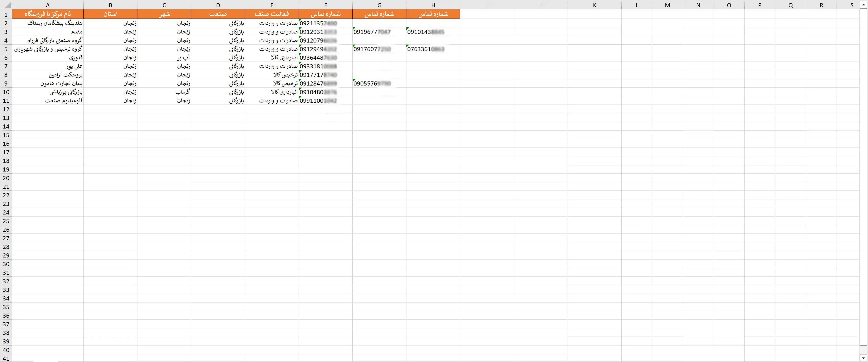The height and width of the screenshot is (362, 868).
Task: Select city cell 'آب بر'
Action: click(164, 57)
